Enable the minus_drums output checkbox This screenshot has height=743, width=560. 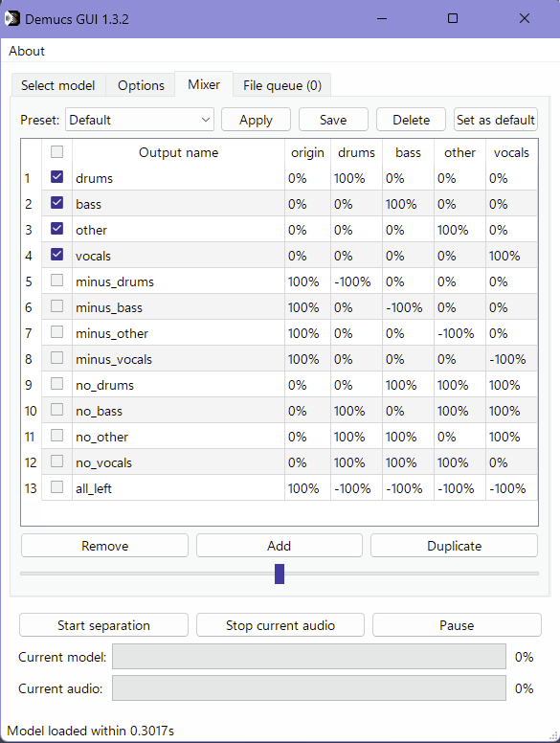[56, 281]
